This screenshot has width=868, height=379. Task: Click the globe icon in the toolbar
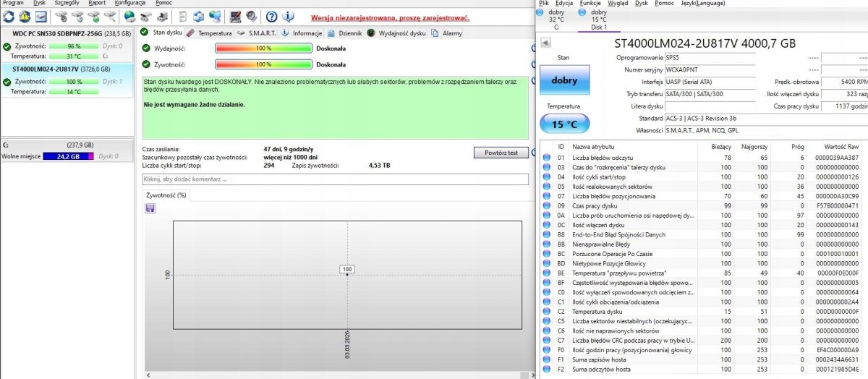[129, 16]
